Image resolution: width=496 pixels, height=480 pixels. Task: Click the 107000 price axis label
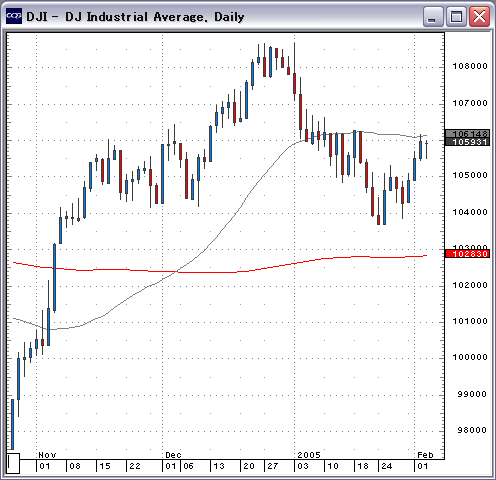pos(470,103)
